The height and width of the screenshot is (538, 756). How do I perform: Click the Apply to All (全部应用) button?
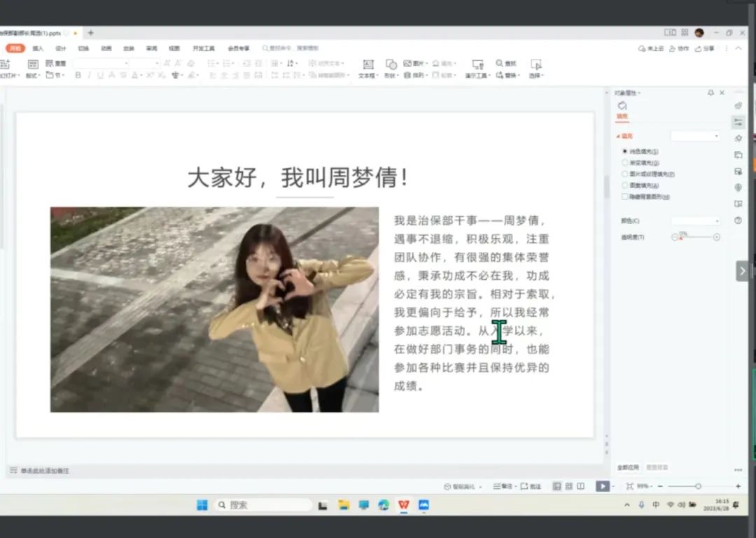click(628, 467)
